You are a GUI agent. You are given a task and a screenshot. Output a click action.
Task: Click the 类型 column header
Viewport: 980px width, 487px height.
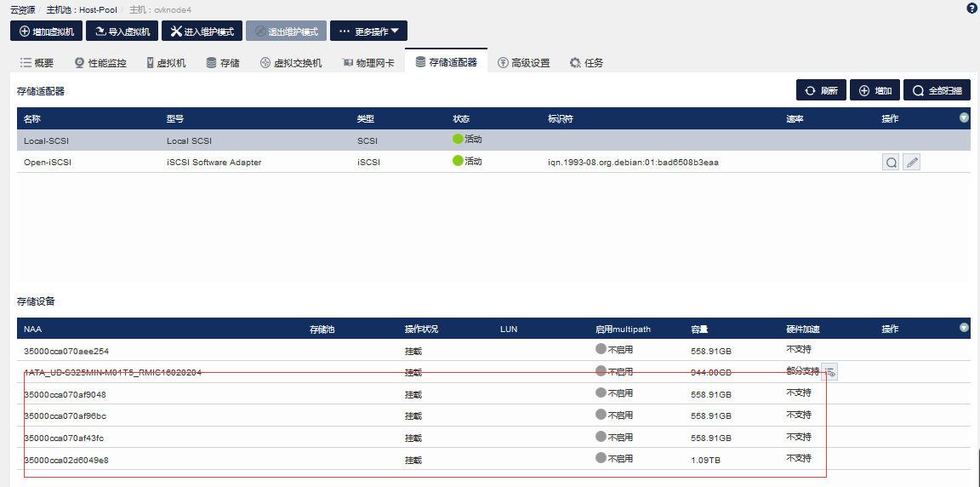coord(366,119)
